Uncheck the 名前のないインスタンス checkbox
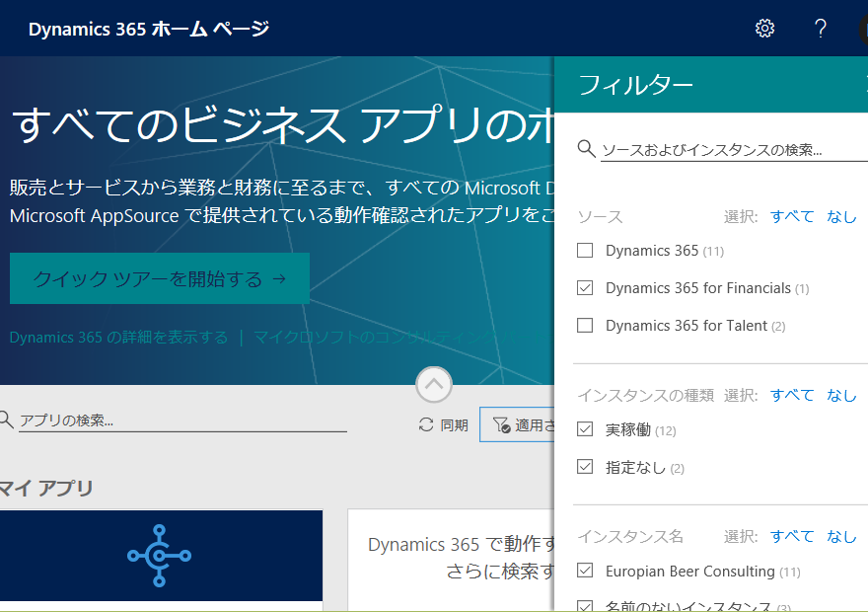Screen dimensions: 868x612 (585, 606)
